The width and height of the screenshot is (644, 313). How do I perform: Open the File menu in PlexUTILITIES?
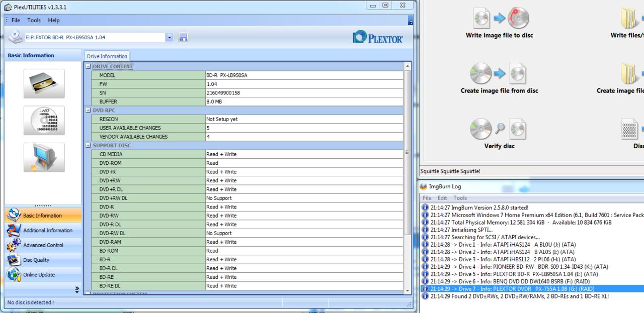click(16, 20)
